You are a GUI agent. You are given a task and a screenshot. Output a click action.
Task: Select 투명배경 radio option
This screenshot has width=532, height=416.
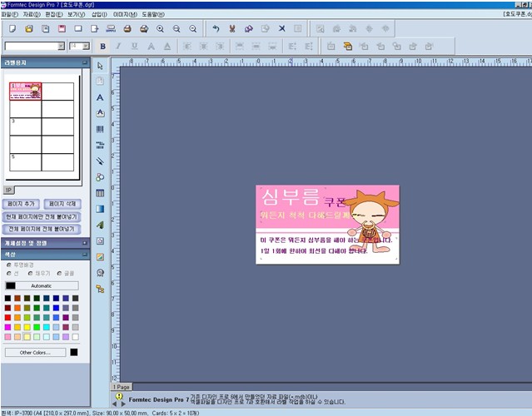(20, 265)
